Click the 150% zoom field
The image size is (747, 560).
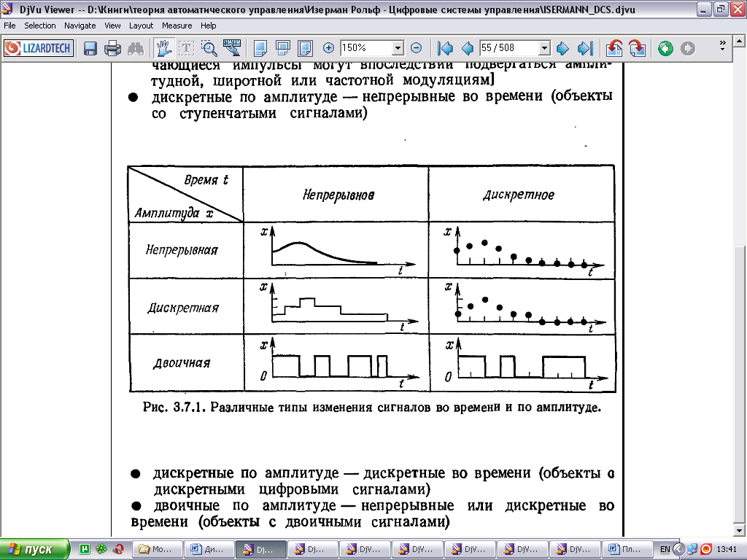point(366,48)
